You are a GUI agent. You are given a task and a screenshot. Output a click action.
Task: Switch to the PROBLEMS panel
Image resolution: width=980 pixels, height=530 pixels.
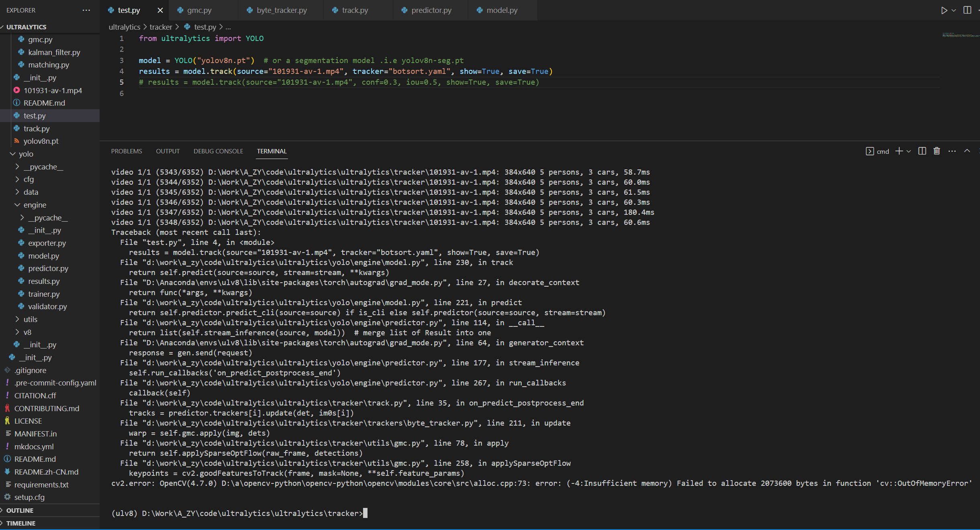point(127,151)
